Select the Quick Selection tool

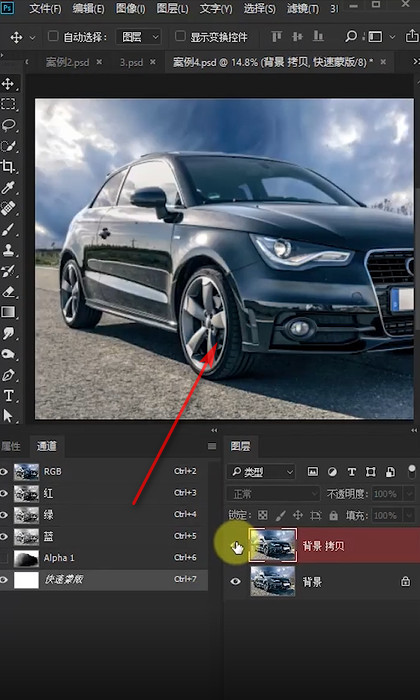pyautogui.click(x=8, y=146)
